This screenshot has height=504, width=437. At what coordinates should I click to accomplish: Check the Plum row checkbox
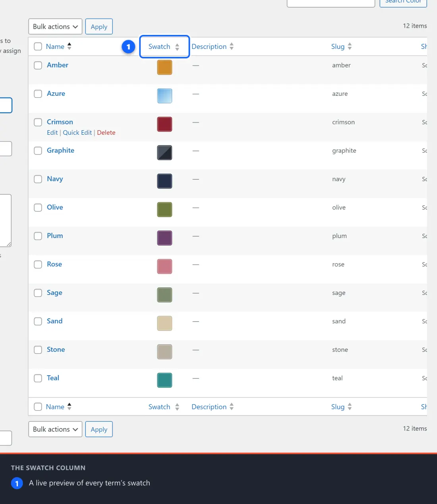pyautogui.click(x=38, y=236)
